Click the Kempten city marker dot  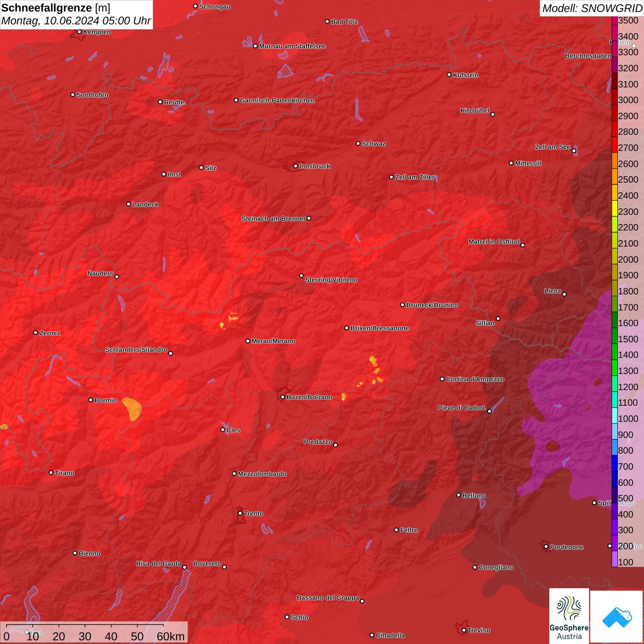point(80,32)
